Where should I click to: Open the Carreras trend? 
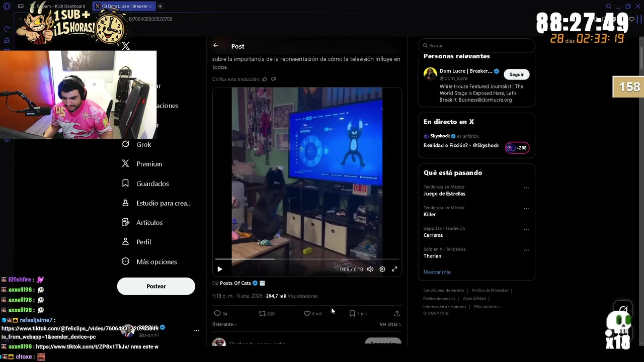point(433,235)
